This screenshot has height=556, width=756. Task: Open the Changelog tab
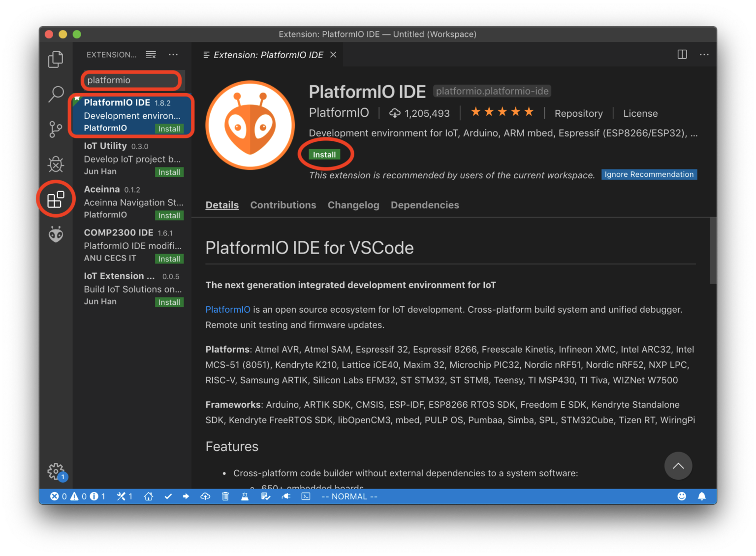tap(353, 205)
